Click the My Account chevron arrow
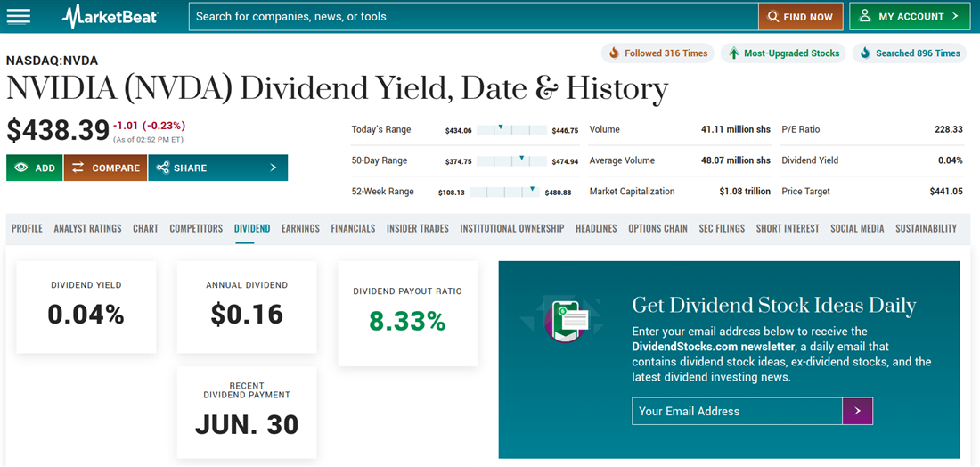The width and height of the screenshot is (980, 467). tap(955, 16)
